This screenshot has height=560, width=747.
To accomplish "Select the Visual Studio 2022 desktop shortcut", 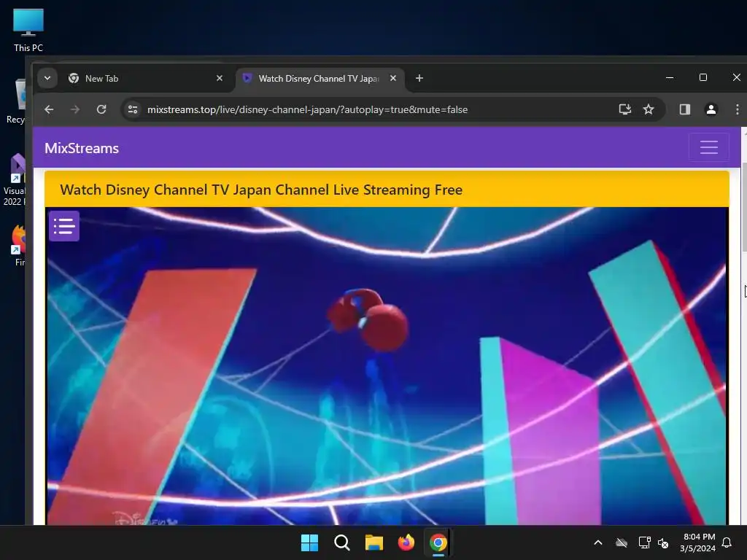I will [x=13, y=180].
